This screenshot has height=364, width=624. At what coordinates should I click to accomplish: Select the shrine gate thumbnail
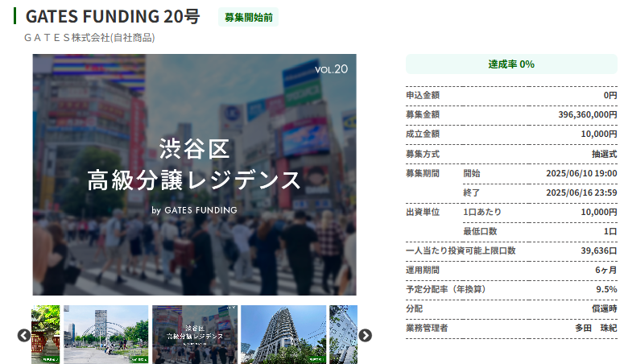(x=46, y=334)
